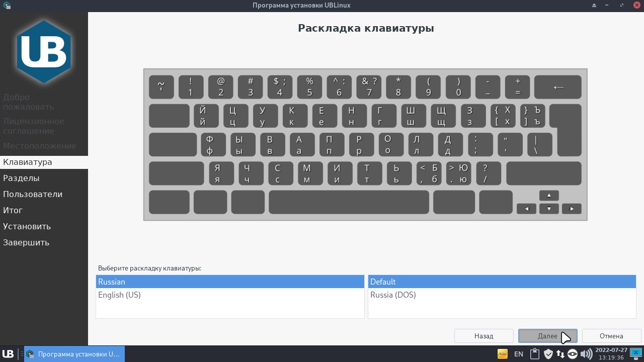Open the network connections tray icon
The width and height of the screenshot is (644, 362).
pyautogui.click(x=560, y=354)
